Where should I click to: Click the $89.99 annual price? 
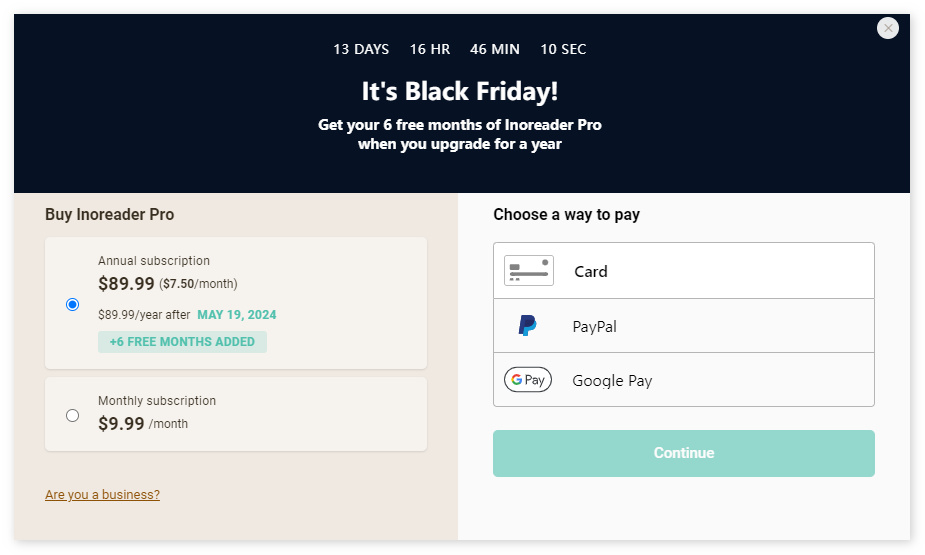coord(126,284)
